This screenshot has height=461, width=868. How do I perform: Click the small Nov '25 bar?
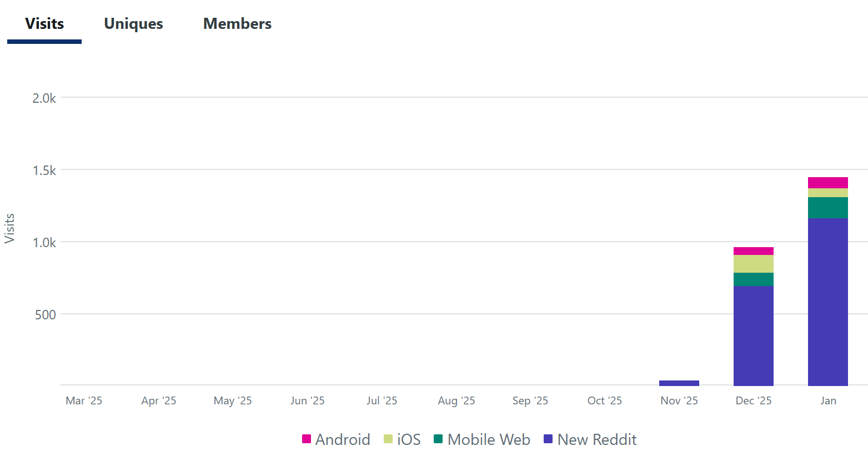(679, 382)
